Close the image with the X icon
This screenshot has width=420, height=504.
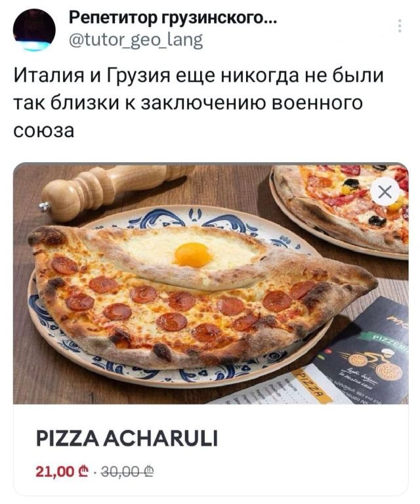(385, 192)
